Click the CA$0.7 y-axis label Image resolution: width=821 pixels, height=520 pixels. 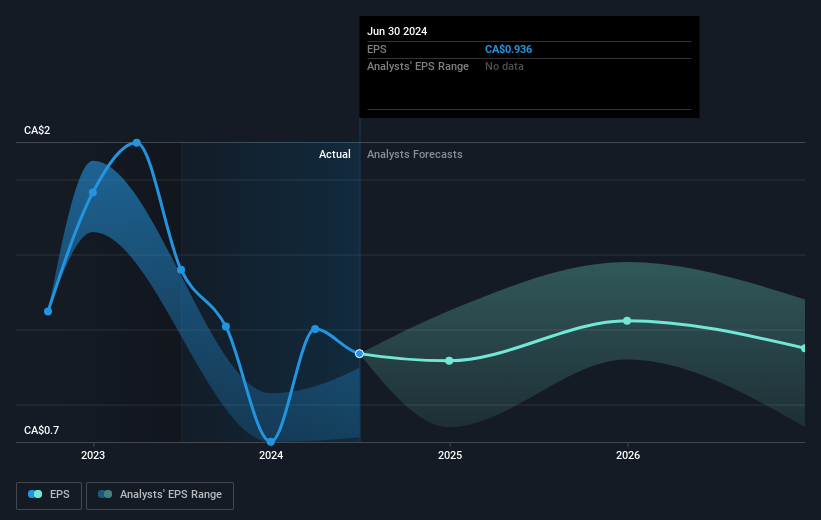point(41,430)
